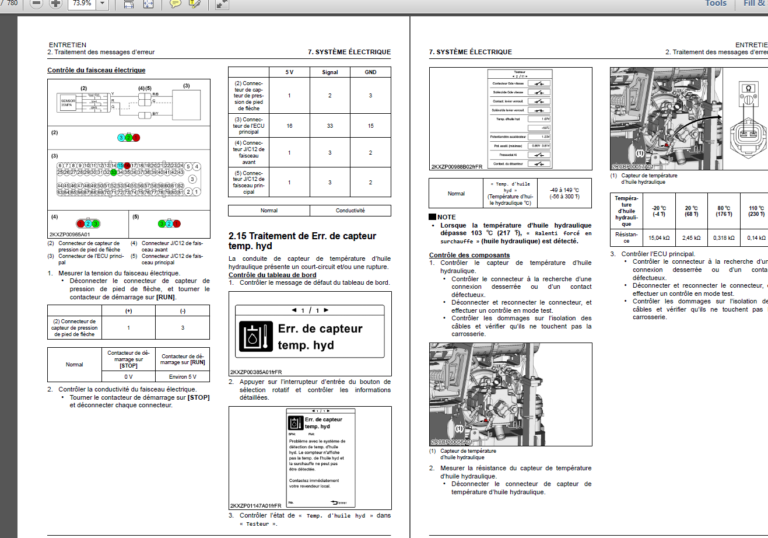Click the detailed error message screen figure
Image resolution: width=768 pixels, height=538 pixels.
click(310, 458)
